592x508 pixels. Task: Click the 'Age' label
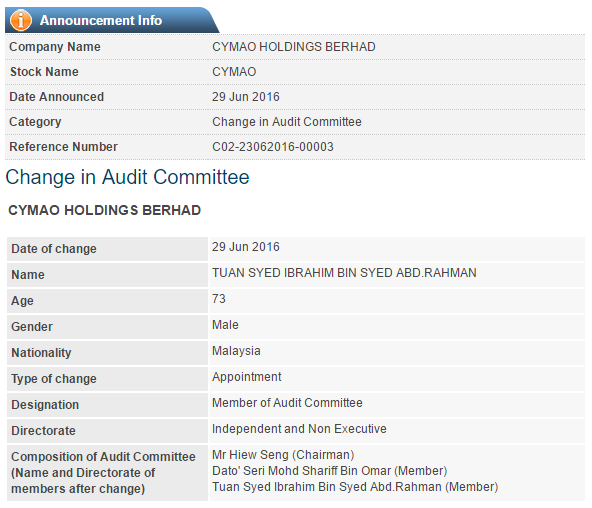click(22, 301)
